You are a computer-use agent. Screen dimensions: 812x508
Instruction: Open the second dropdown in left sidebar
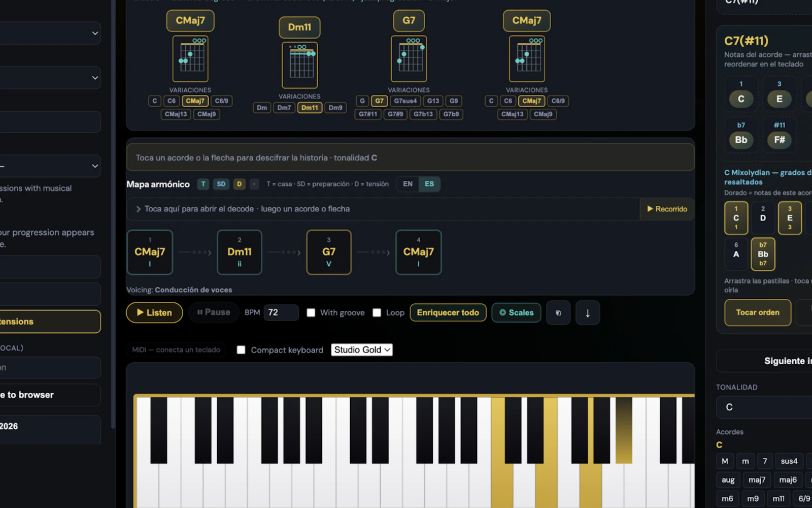tap(50, 78)
